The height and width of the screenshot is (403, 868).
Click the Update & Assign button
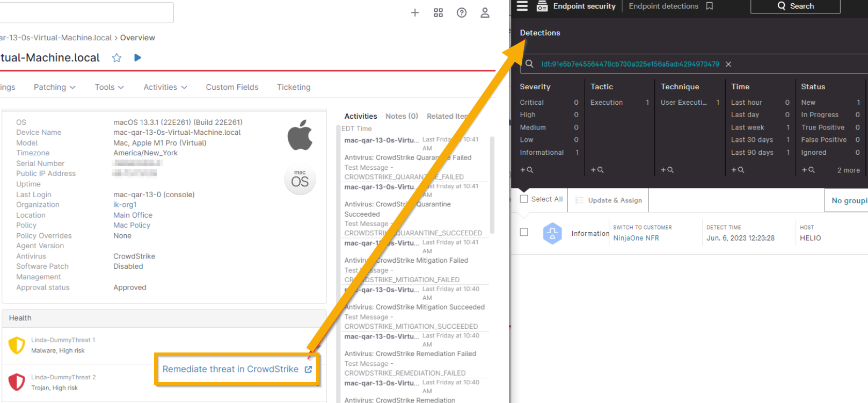[x=609, y=200]
